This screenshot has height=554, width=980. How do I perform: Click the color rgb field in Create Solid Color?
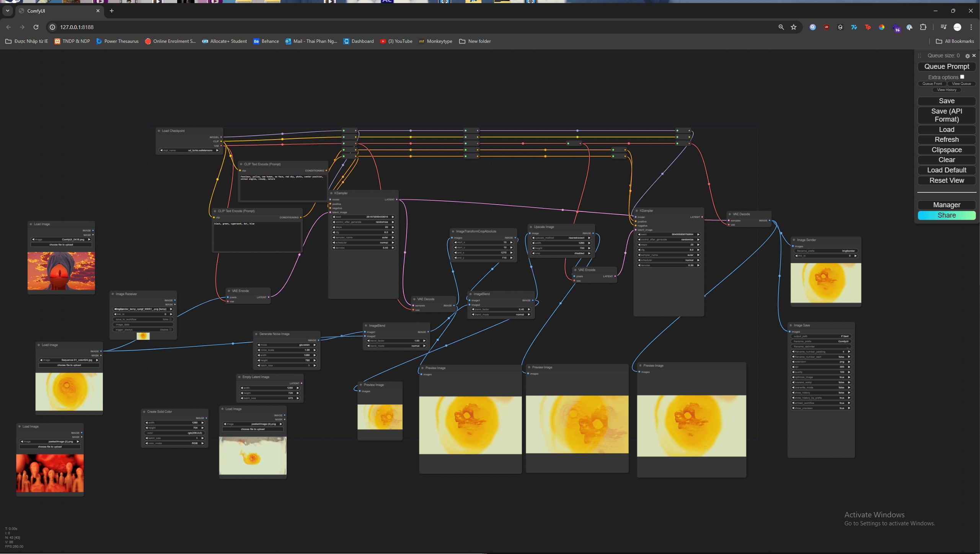click(174, 433)
